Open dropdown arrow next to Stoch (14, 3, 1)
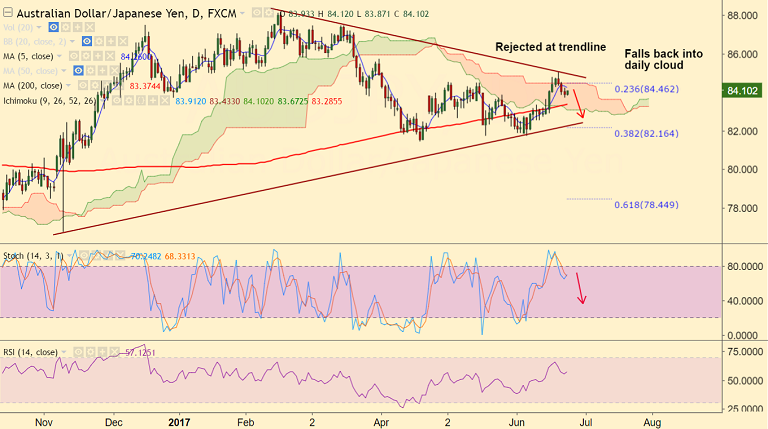The image size is (768, 429). 69,256
